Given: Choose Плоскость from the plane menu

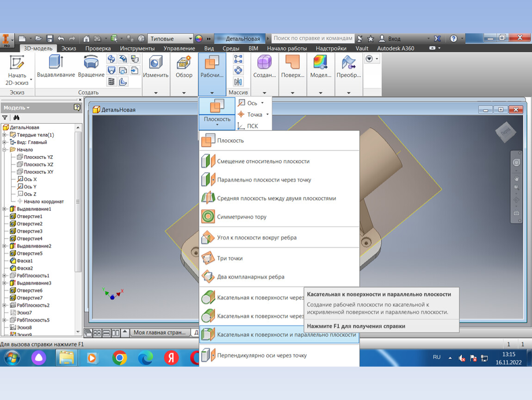Looking at the screenshot, I should 279,141.
